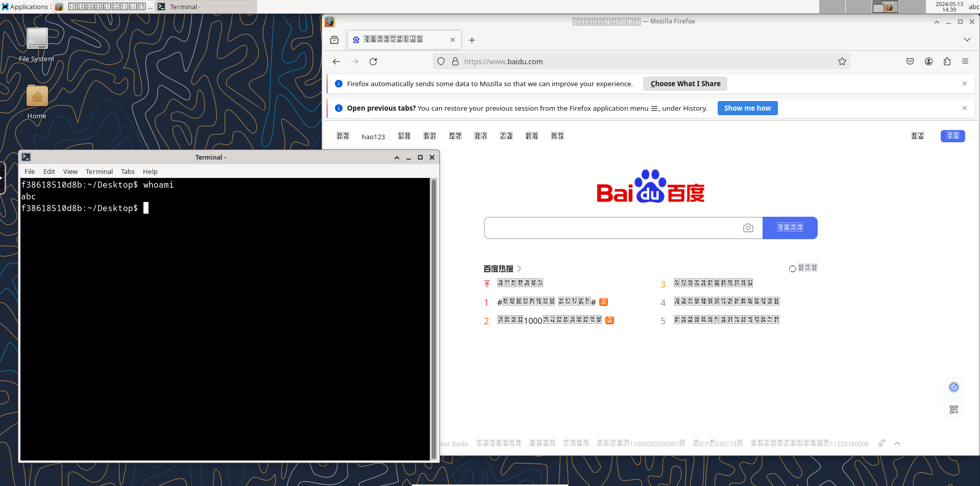This screenshot has height=486, width=980.
Task: Click the Firefox forward arrow
Action: [x=355, y=62]
